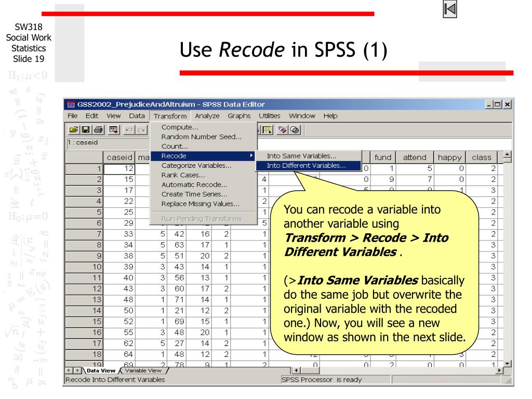Choose Automatic Recode menu item
This screenshot has height=399, width=532.
[194, 184]
